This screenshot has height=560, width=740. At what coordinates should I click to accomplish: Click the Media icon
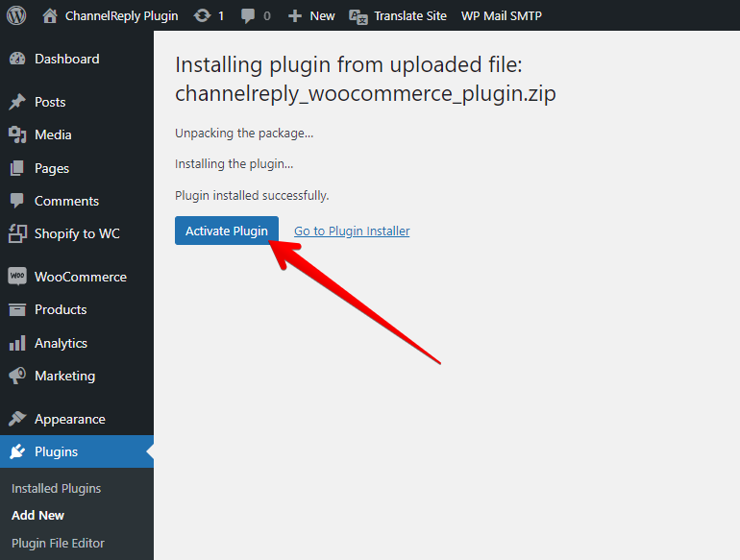coord(17,134)
